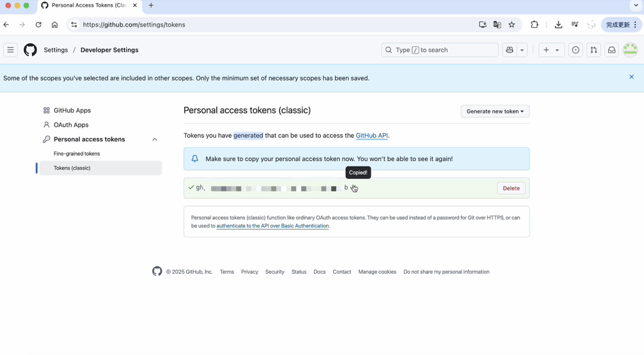644x355 pixels.
Task: Close the Personal Access Tokens tab
Action: (x=135, y=5)
